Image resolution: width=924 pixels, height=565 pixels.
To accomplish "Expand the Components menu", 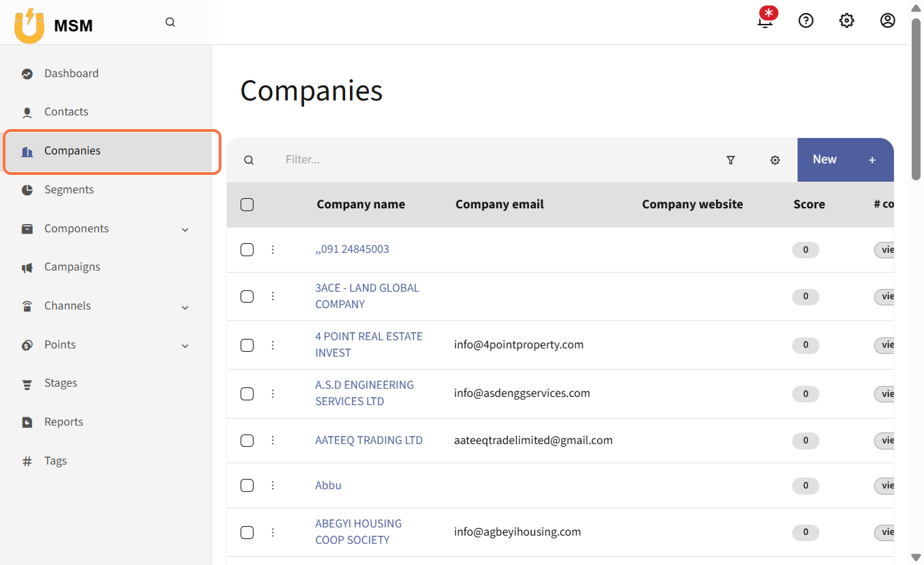I will click(185, 230).
